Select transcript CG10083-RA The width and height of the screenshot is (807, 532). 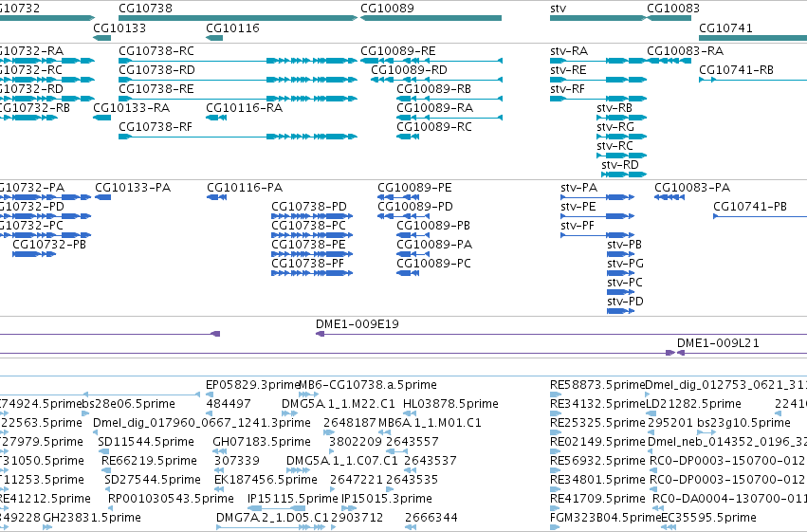(x=669, y=61)
